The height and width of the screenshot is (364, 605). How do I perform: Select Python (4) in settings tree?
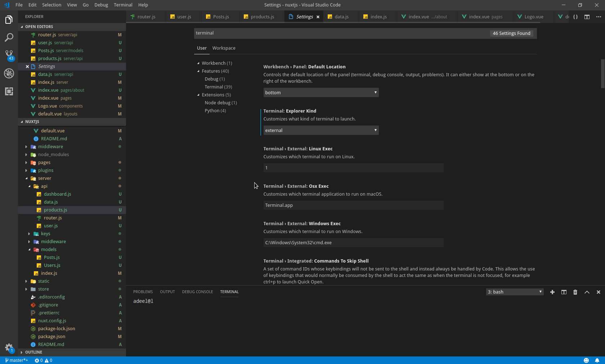tap(215, 111)
